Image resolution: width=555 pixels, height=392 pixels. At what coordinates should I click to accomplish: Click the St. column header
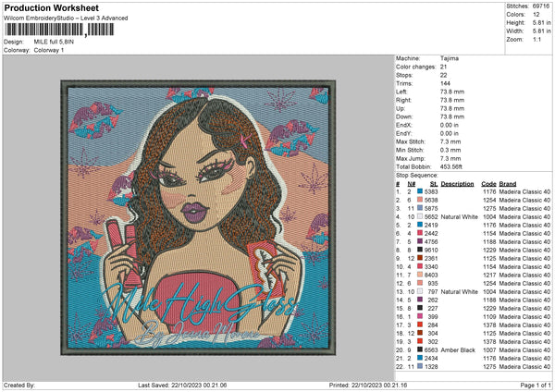tap(434, 184)
